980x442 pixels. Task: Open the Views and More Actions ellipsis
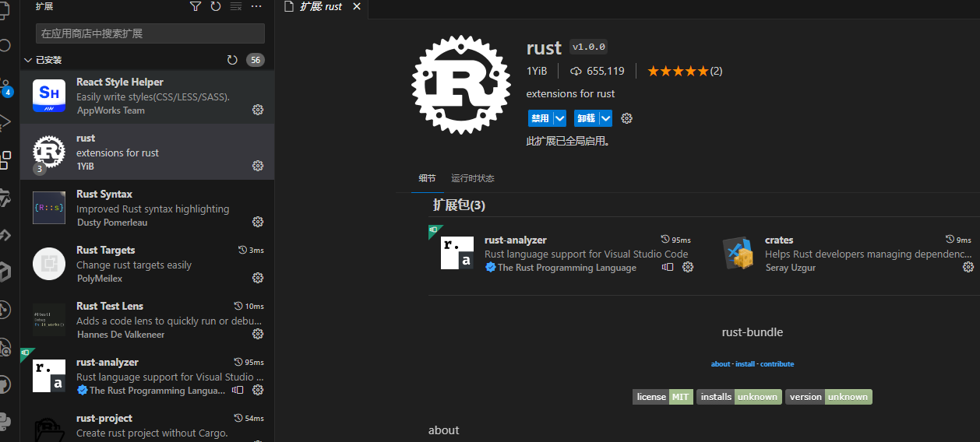click(x=256, y=6)
